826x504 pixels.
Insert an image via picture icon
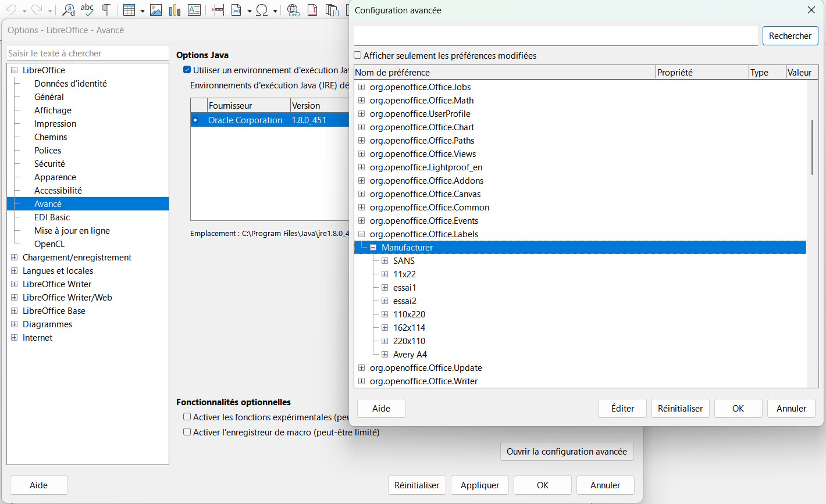(x=156, y=10)
